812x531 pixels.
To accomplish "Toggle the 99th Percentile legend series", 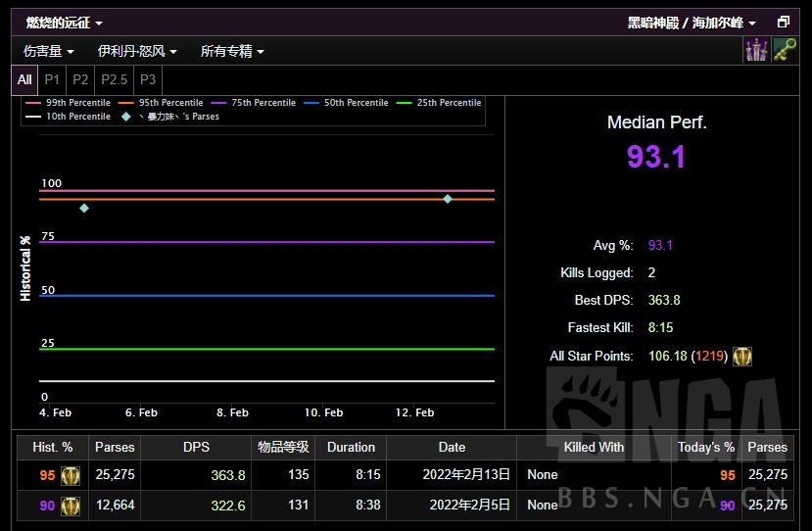I will pyautogui.click(x=69, y=103).
